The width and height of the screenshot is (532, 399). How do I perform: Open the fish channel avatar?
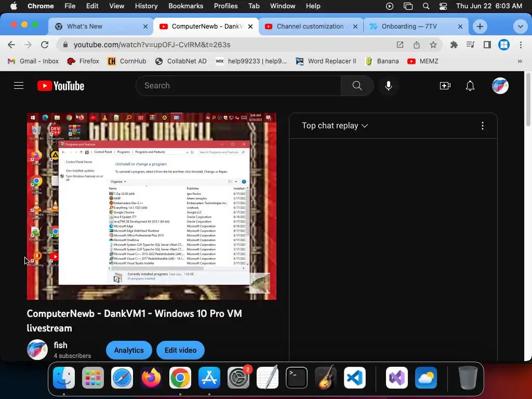[37, 350]
